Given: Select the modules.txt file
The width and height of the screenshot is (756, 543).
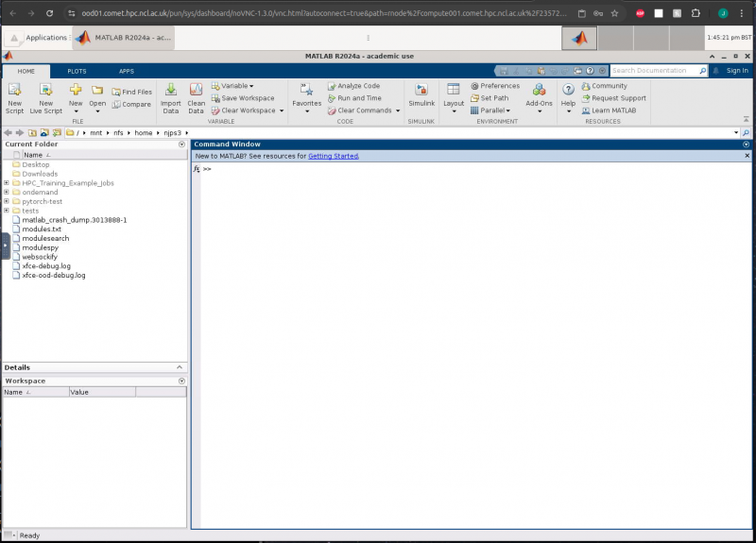Looking at the screenshot, I should click(x=41, y=229).
